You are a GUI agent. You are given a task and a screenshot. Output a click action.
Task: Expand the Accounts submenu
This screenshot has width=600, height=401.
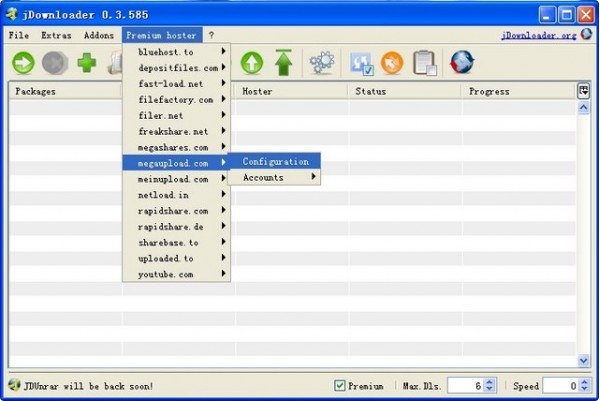[x=274, y=177]
